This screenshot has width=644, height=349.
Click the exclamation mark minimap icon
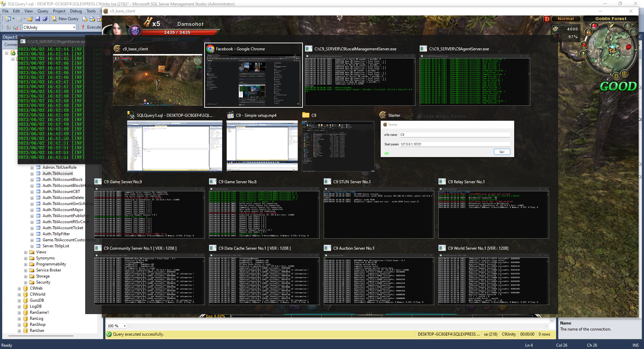pyautogui.click(x=583, y=54)
